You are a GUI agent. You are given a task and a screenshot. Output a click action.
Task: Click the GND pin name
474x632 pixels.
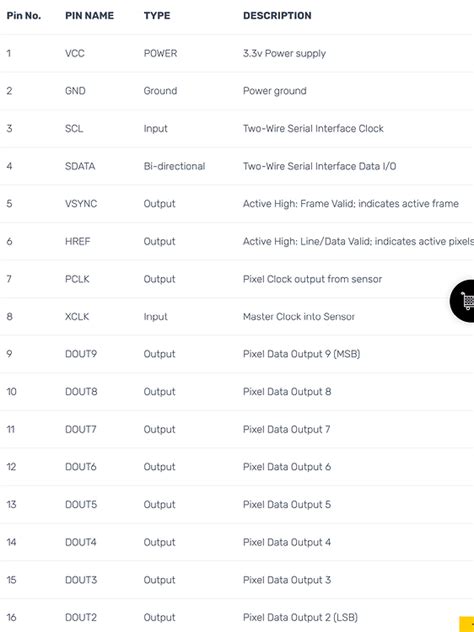point(75,91)
